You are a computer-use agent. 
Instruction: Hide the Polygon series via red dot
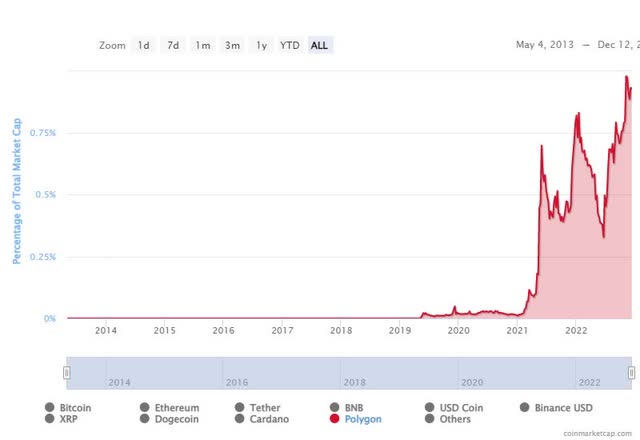point(335,418)
